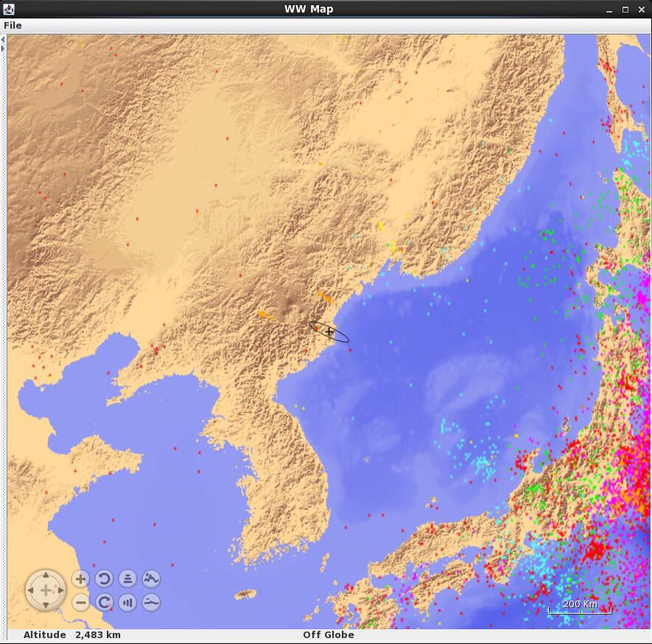Zoom in with the plus view control
Screen dimensions: 652x644
click(80, 578)
